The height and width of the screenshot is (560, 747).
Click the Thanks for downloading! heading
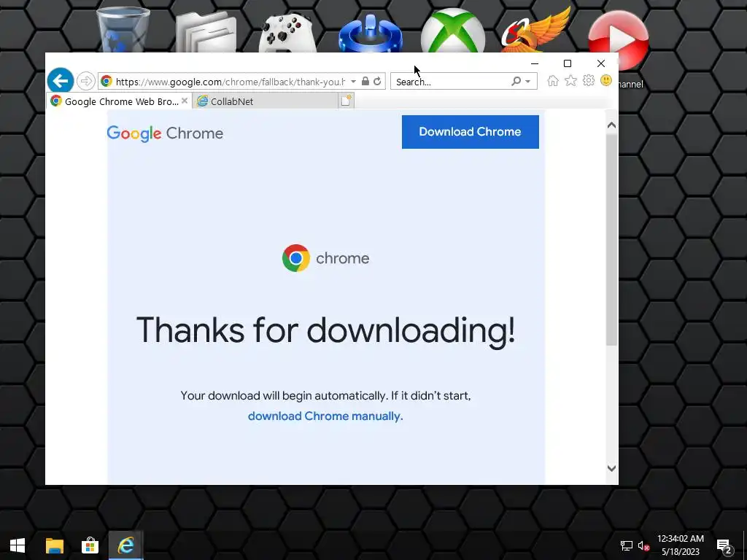326,330
